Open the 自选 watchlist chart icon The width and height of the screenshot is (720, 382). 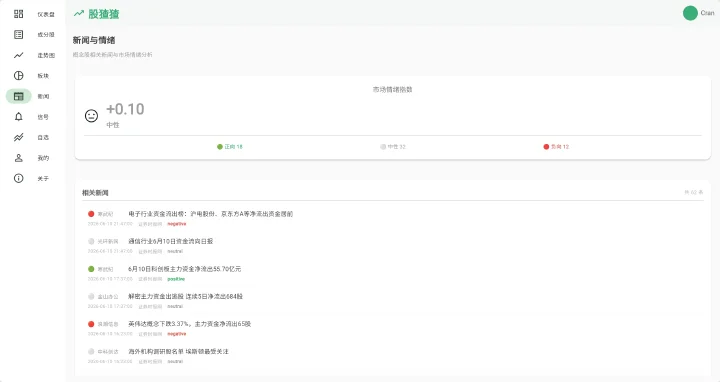18,137
